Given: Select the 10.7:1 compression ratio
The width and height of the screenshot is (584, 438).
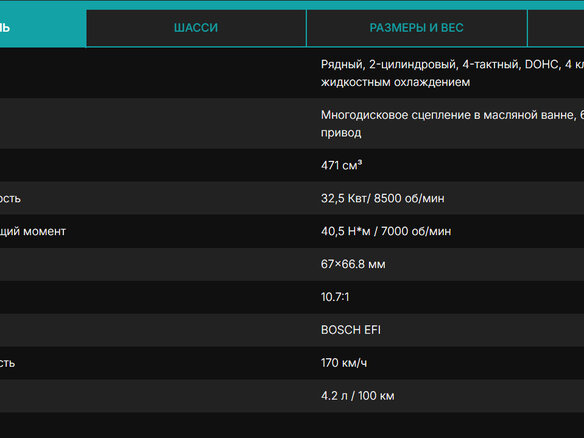Looking at the screenshot, I should (x=335, y=297).
